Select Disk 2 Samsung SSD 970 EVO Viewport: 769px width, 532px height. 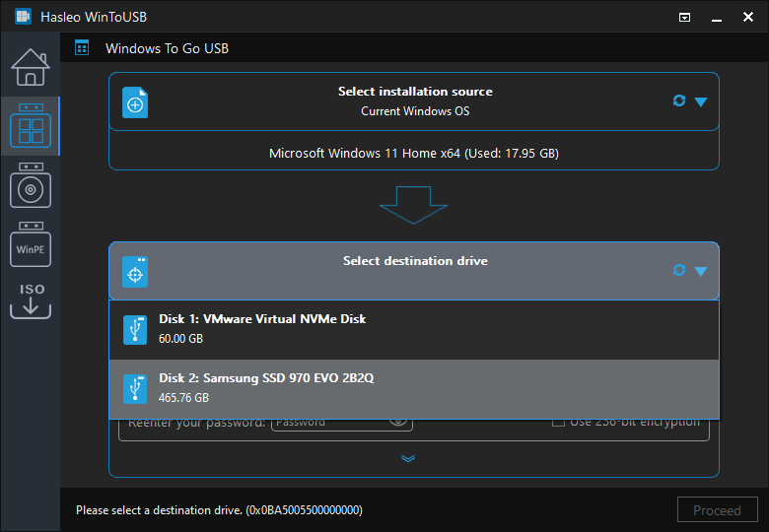pyautogui.click(x=414, y=389)
